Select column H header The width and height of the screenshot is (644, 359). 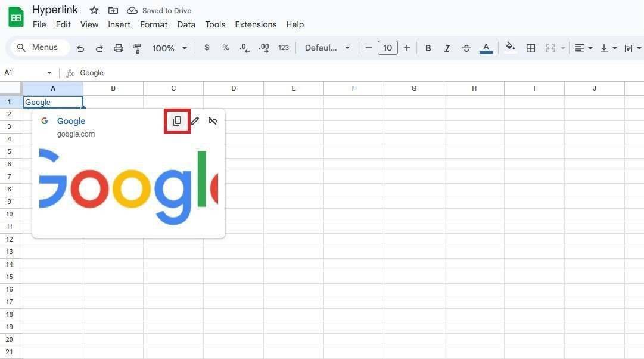tap(474, 88)
